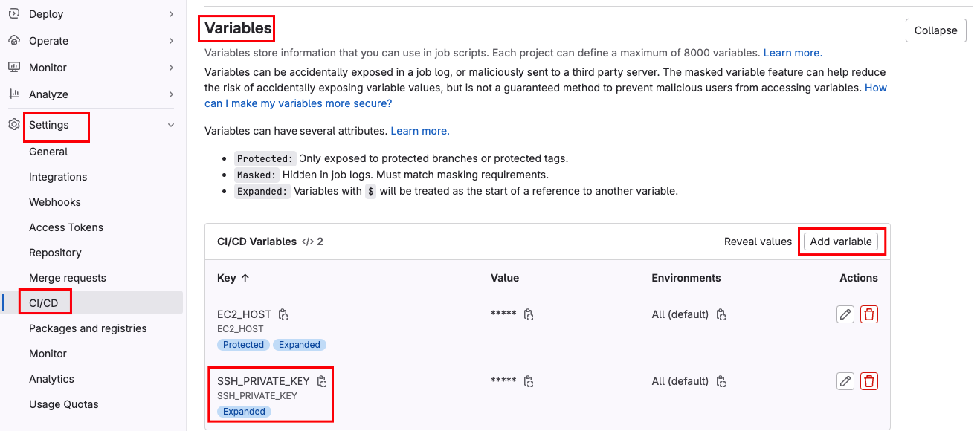Sort the table by Key column
Image resolution: width=980 pixels, height=431 pixels.
(233, 278)
